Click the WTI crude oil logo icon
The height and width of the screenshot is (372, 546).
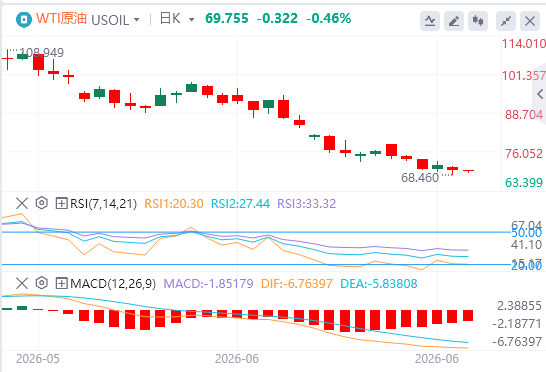coord(24,20)
